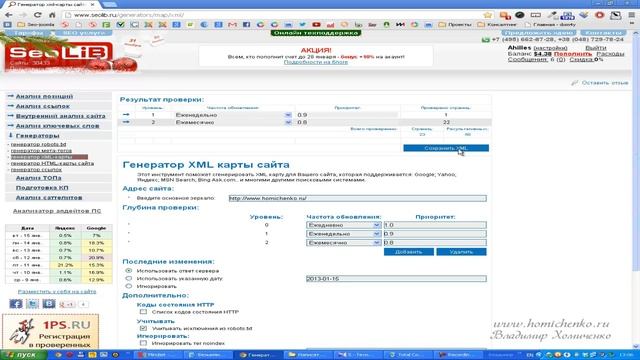
Task: Focus the date field '2013-01-15'
Action: [396, 279]
